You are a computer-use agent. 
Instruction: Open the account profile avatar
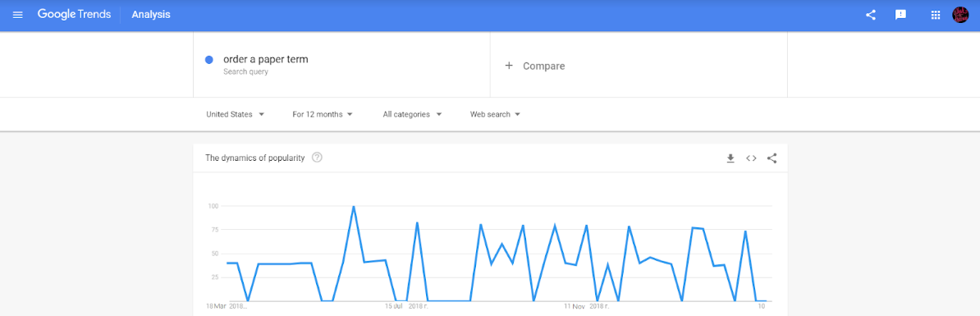pyautogui.click(x=960, y=15)
